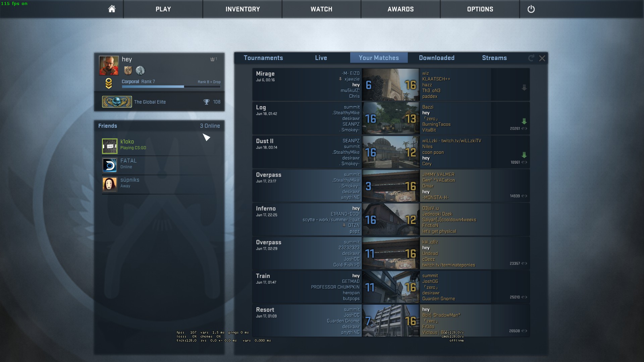
Task: Select the Inferno match thumbnail
Action: tap(391, 220)
